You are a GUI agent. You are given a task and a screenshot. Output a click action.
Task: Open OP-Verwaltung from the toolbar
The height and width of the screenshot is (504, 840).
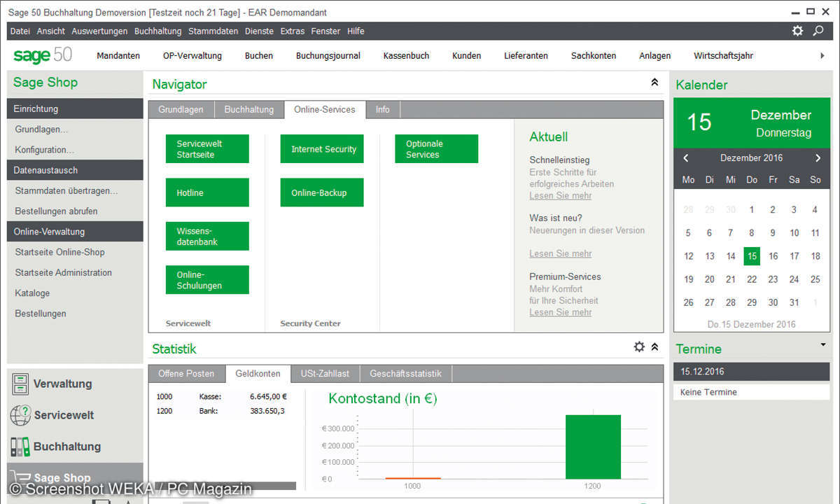[192, 56]
